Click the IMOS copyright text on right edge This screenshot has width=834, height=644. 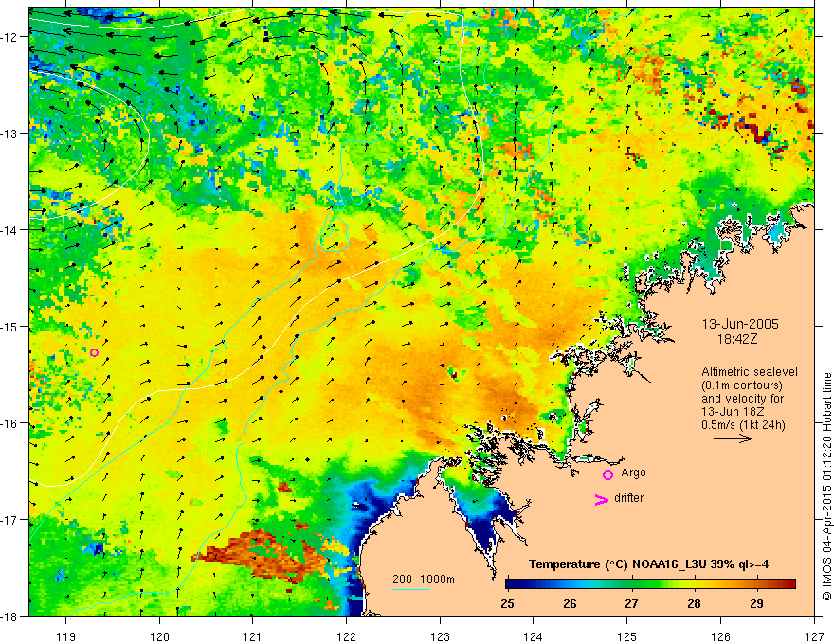tap(826, 487)
